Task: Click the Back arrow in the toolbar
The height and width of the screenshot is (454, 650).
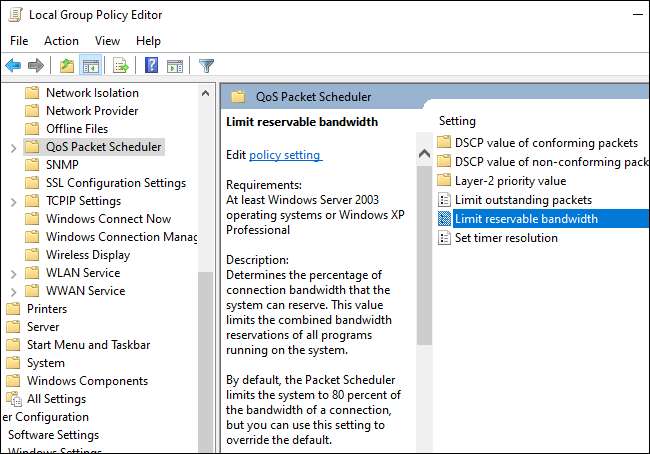Action: pyautogui.click(x=13, y=66)
